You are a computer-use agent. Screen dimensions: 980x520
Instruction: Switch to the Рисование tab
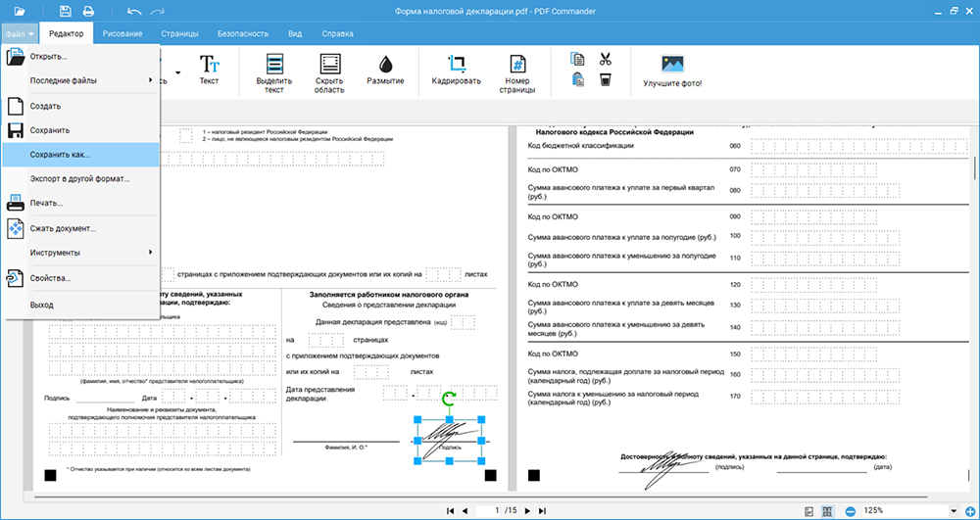[122, 33]
